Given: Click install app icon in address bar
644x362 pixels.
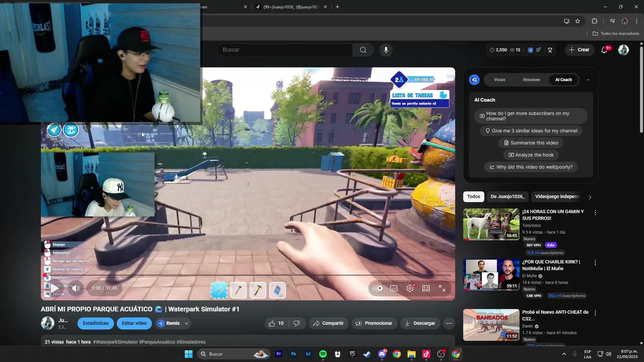Looking at the screenshot, I should coord(567,21).
